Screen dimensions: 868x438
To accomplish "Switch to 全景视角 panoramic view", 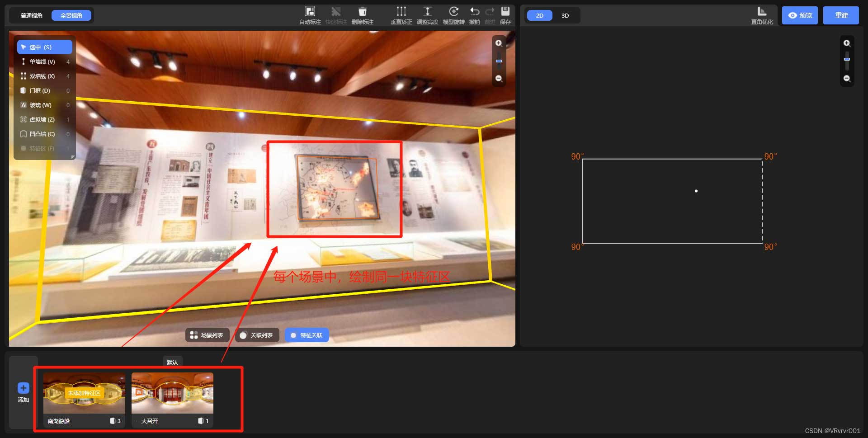I will (x=71, y=15).
